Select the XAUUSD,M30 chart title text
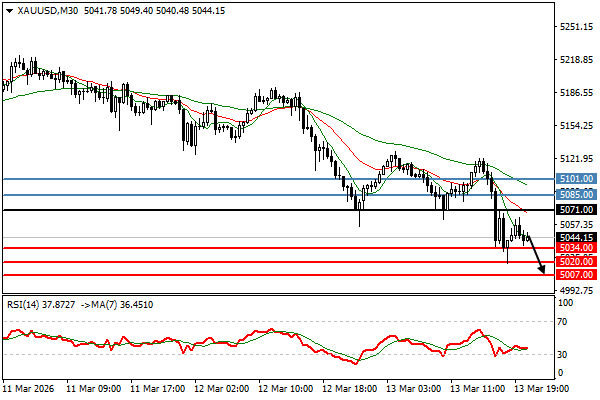The width and height of the screenshot is (600, 400). (46, 11)
